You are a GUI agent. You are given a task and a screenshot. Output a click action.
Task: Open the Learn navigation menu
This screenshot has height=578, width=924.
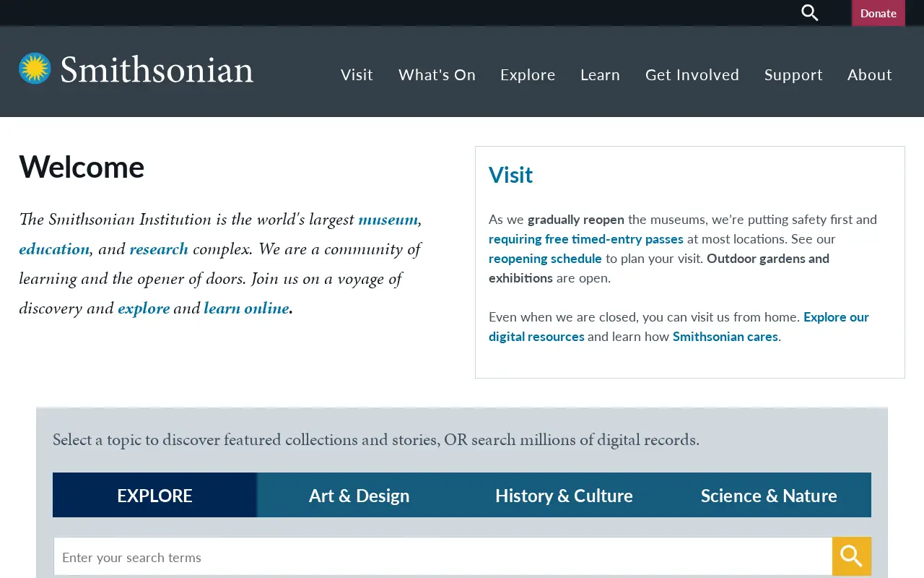pyautogui.click(x=600, y=74)
